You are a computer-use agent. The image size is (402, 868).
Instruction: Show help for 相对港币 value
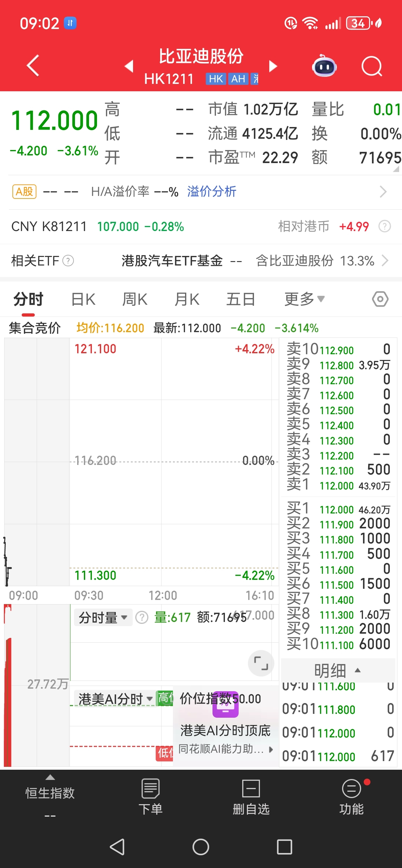click(384, 227)
